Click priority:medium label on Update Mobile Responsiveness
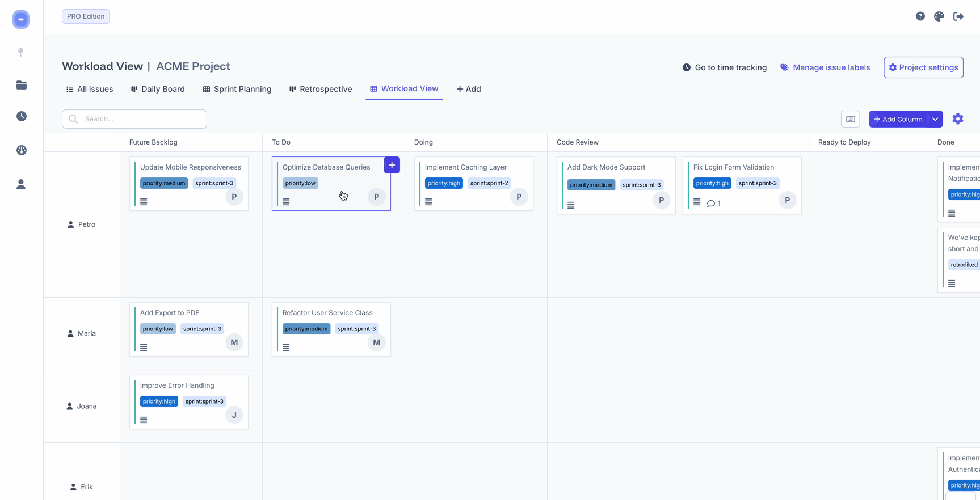The height and width of the screenshot is (500, 980). (164, 183)
